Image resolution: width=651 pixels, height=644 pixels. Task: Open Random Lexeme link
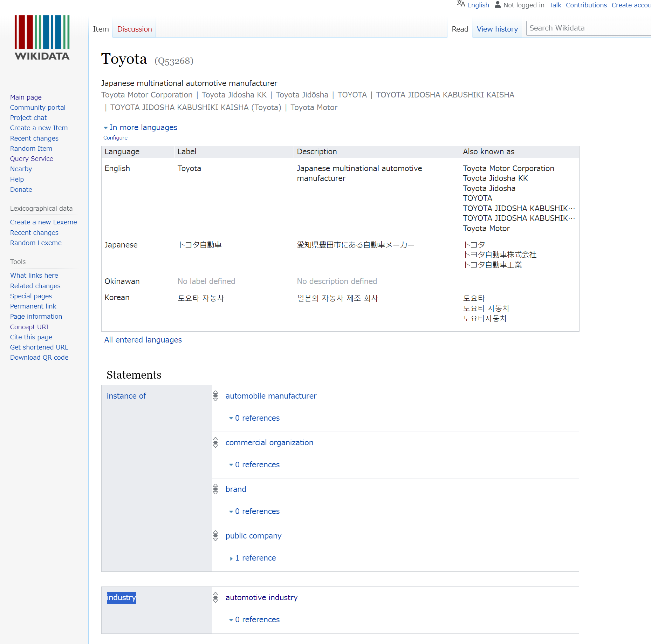36,243
